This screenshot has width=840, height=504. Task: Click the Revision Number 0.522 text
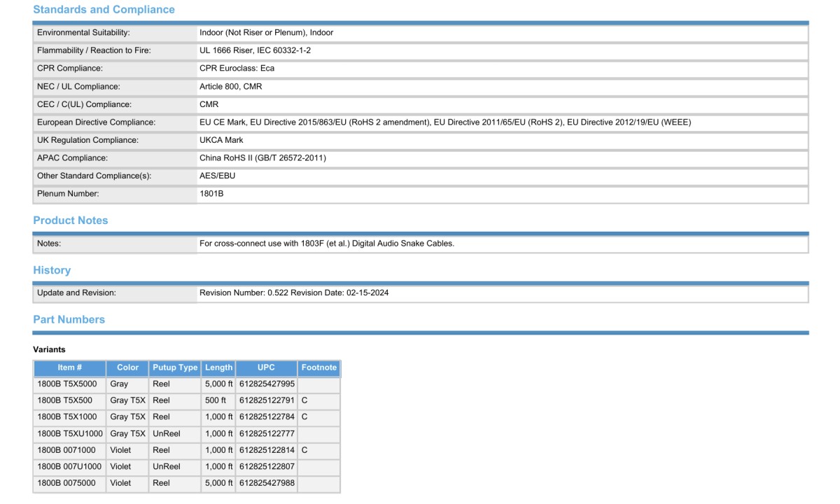[294, 293]
